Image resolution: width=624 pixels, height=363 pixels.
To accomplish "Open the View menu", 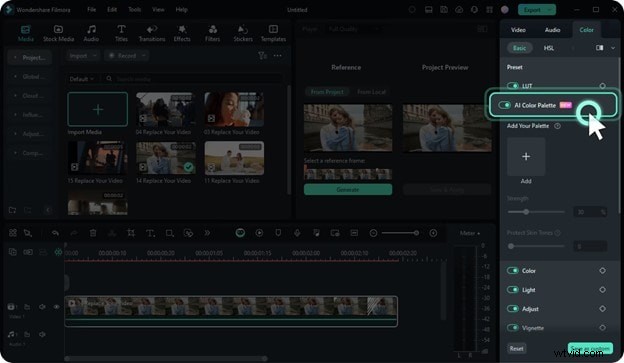I will coord(158,10).
